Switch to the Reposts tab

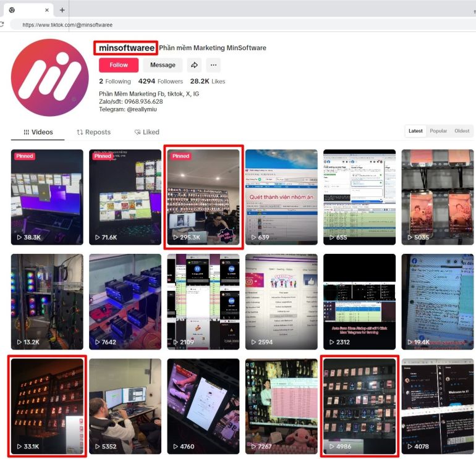(x=93, y=132)
